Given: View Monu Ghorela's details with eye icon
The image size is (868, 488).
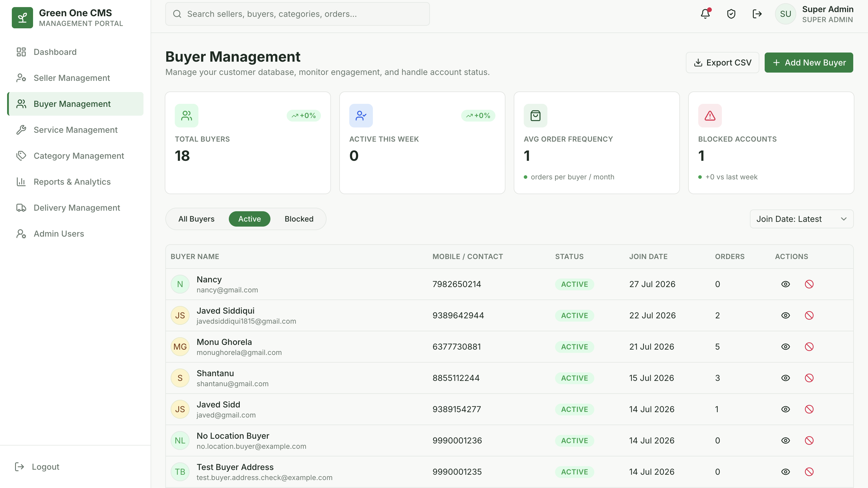Looking at the screenshot, I should point(785,347).
